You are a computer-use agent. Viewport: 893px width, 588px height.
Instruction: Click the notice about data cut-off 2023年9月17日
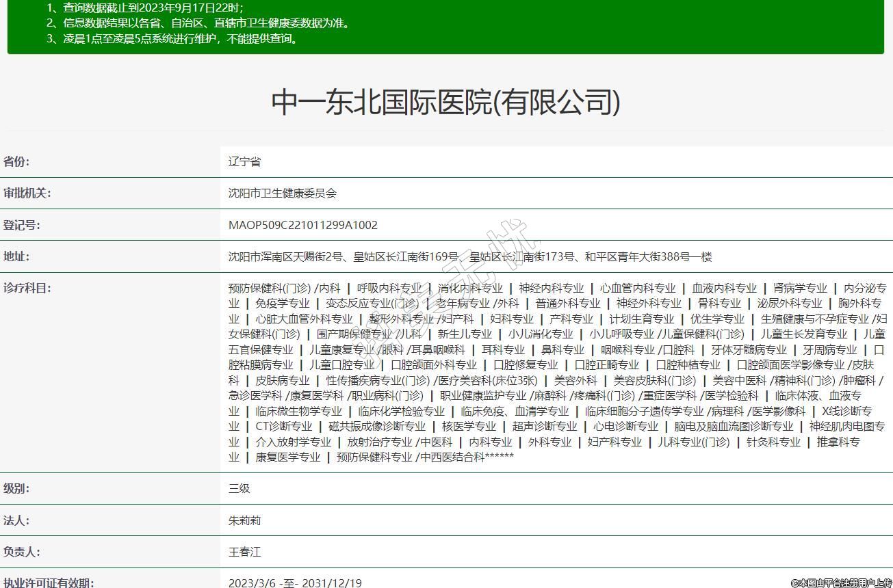tap(145, 8)
